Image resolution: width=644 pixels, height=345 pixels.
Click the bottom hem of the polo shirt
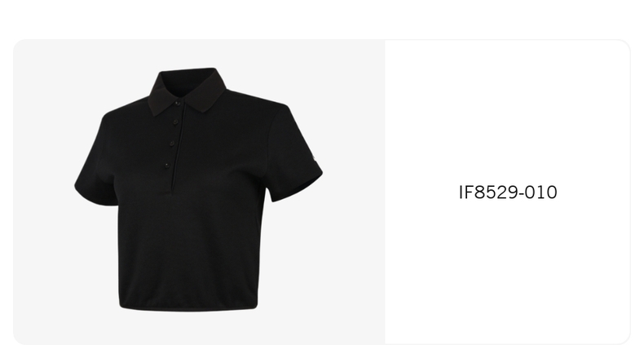(188, 307)
